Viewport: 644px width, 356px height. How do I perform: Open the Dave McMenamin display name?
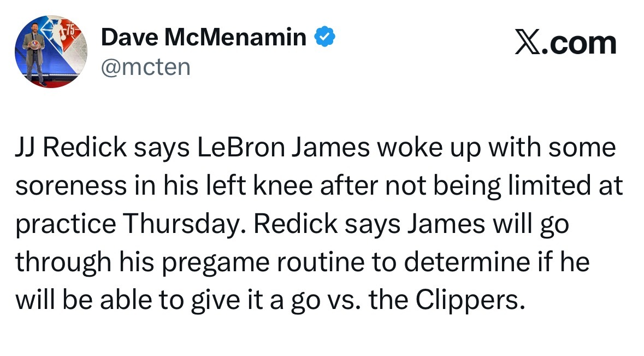click(204, 37)
